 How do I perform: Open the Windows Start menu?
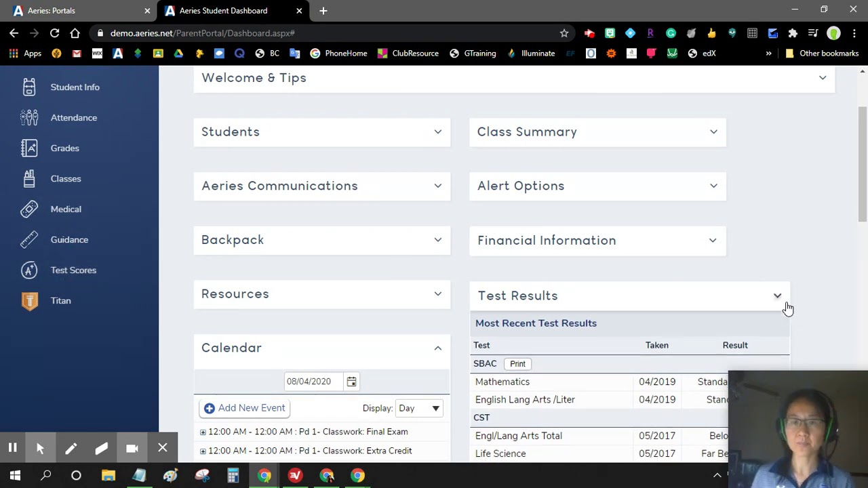click(15, 475)
